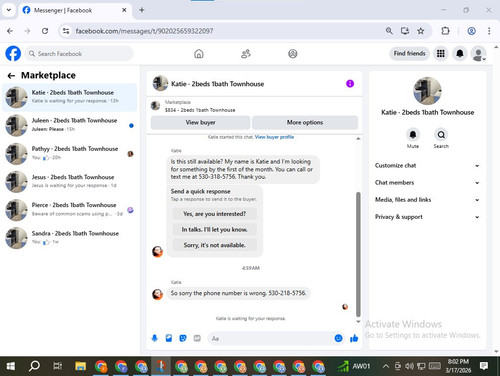500x376 pixels.
Task: Search within the Katie conversation
Action: pyautogui.click(x=441, y=134)
